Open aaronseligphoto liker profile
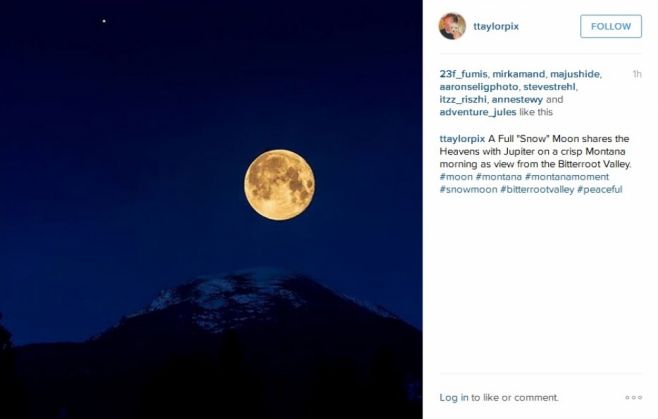This screenshot has width=658, height=419. point(479,87)
